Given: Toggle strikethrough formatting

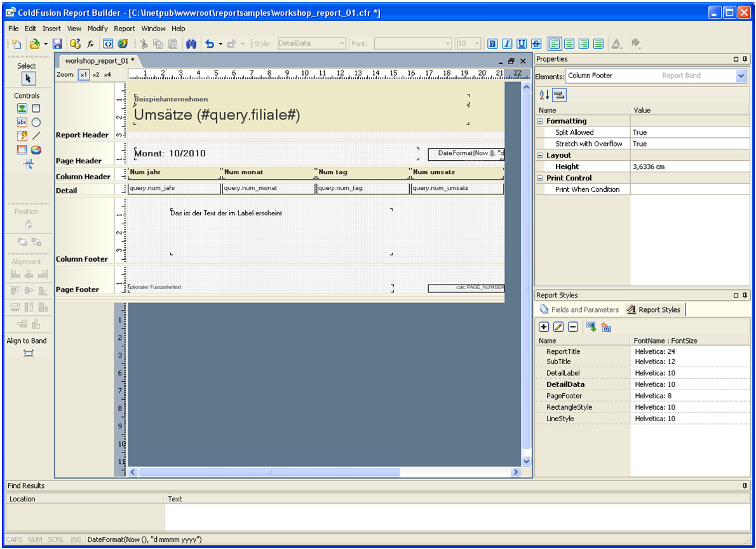Looking at the screenshot, I should [x=536, y=44].
